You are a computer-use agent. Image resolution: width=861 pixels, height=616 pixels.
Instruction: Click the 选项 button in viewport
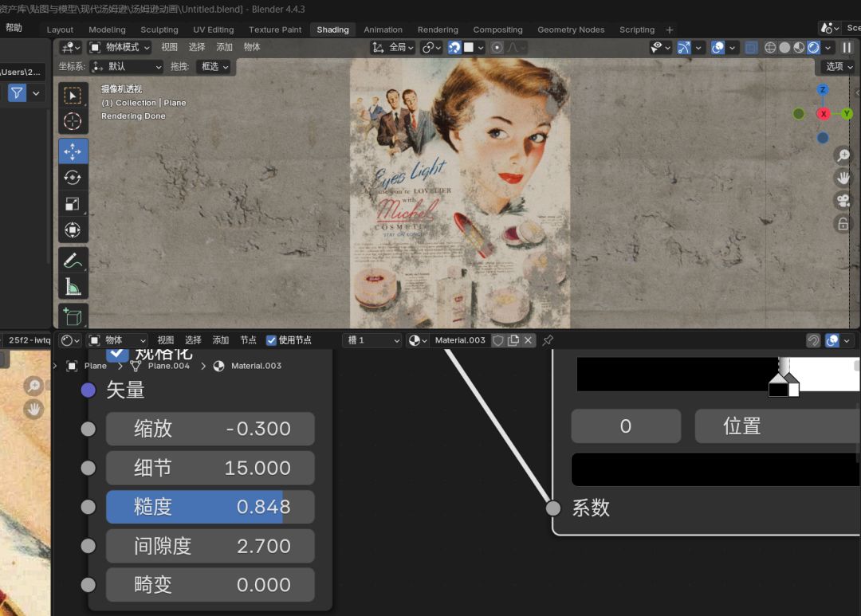[838, 67]
